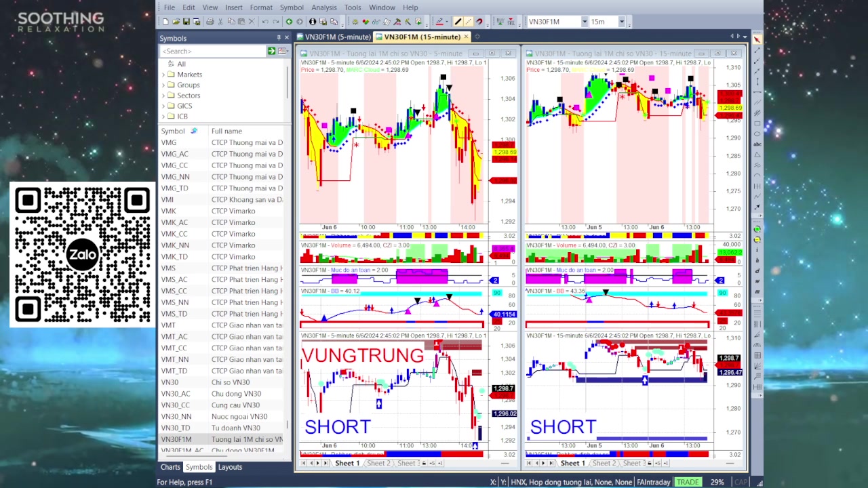868x488 pixels.
Task: Toggle the Symbols panel pin
Action: 278,38
